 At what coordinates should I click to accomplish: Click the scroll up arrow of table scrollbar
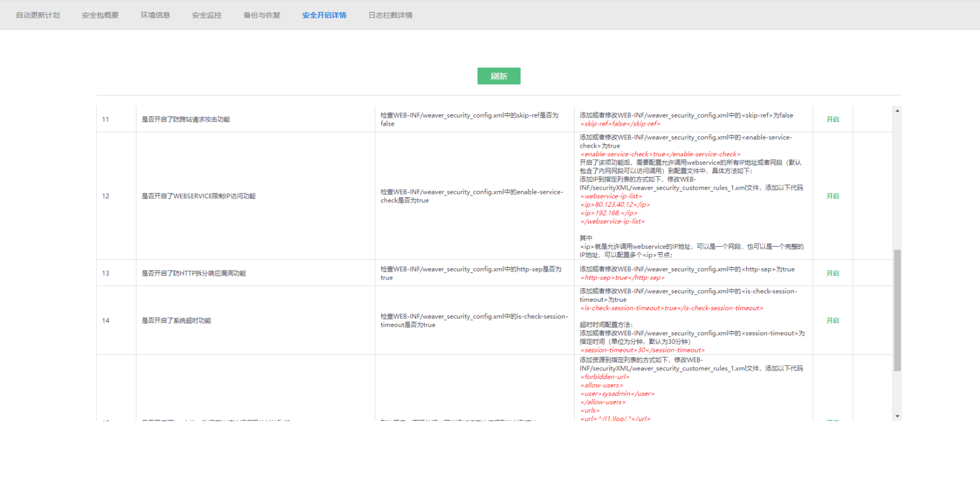(897, 111)
